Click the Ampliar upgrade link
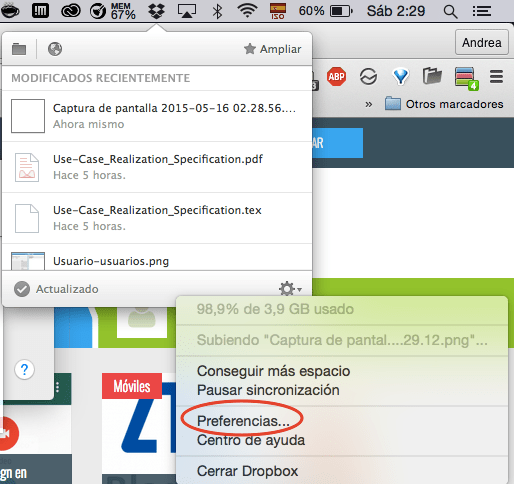The image size is (514, 484). tap(273, 49)
